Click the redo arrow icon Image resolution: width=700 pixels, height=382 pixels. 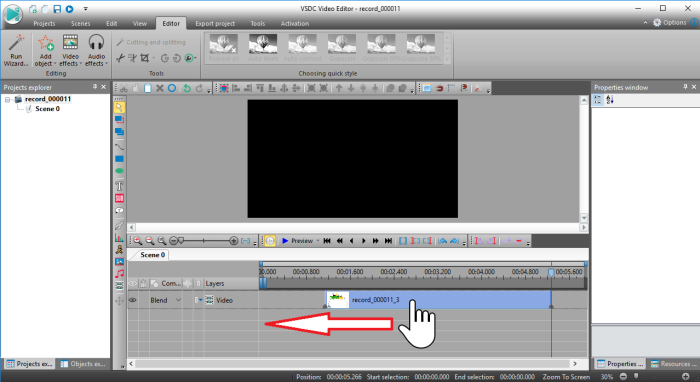pos(199,88)
